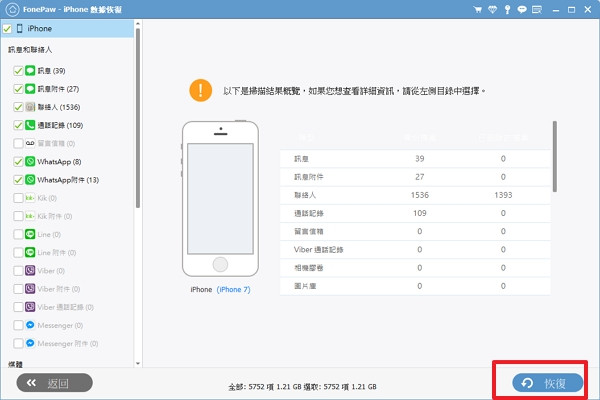Tick the Kik (0) checkbox

(18, 198)
